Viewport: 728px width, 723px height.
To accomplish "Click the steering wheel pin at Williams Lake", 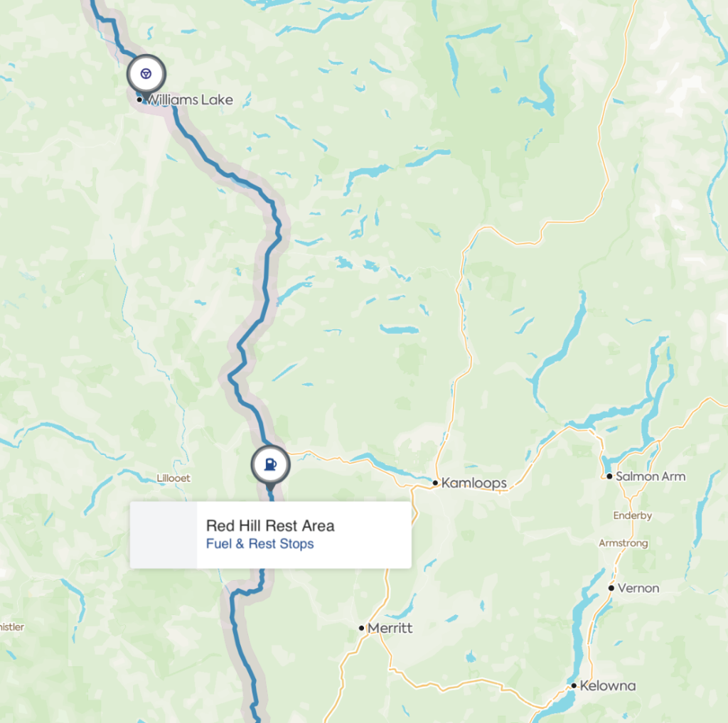I will [146, 75].
